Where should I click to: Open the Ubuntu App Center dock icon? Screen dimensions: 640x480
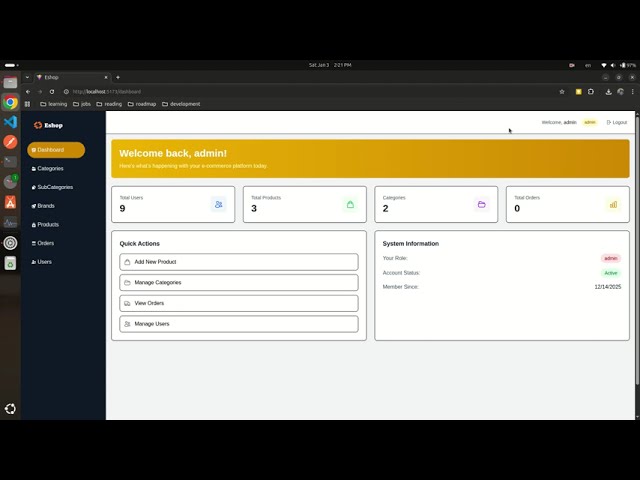pos(10,202)
